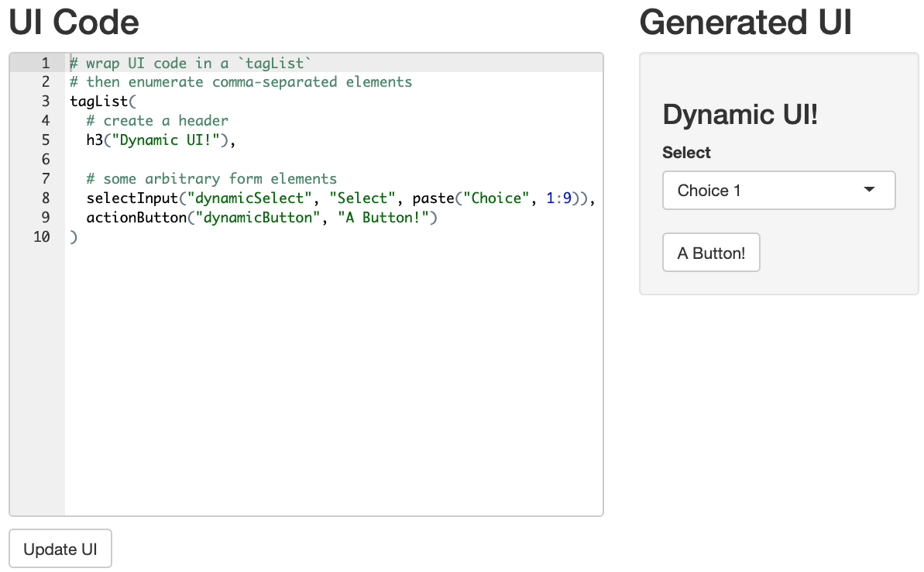Viewport: 924px width, 572px height.
Task: Click line number 8 in gutter
Action: tap(46, 198)
